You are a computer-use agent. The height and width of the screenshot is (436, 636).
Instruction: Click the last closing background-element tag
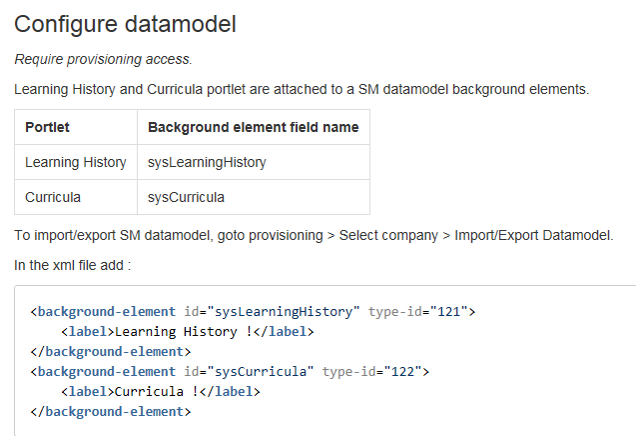[x=110, y=412]
